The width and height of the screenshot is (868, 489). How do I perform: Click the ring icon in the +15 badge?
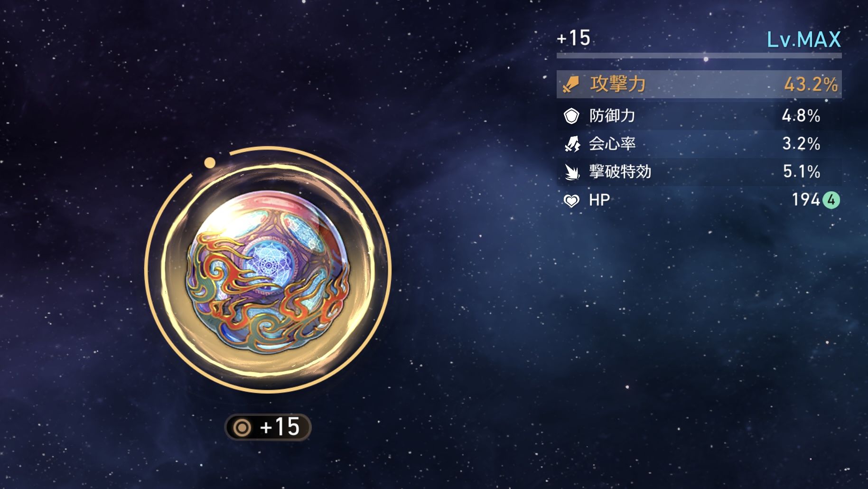[243, 428]
